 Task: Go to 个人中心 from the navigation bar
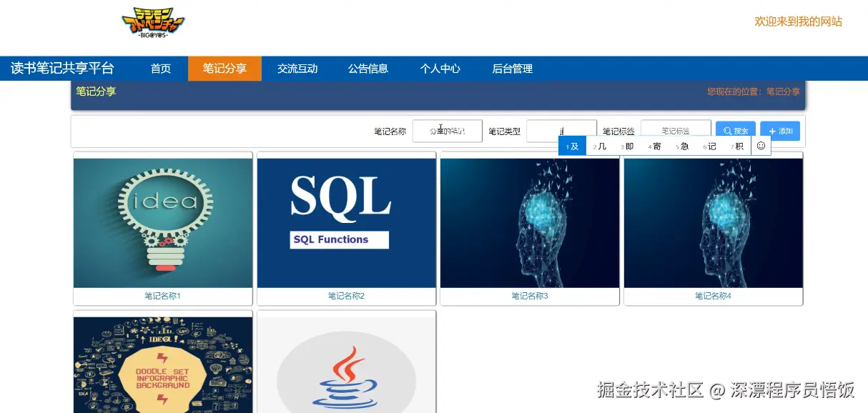point(439,68)
